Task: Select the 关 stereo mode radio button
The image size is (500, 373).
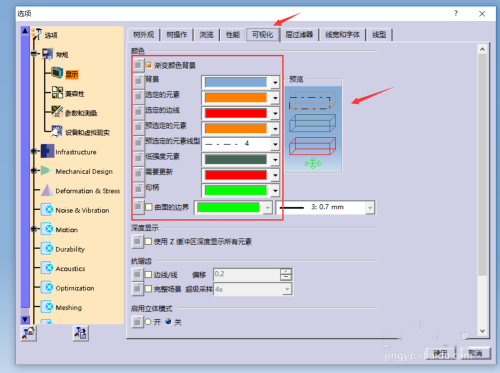Action: [x=168, y=322]
